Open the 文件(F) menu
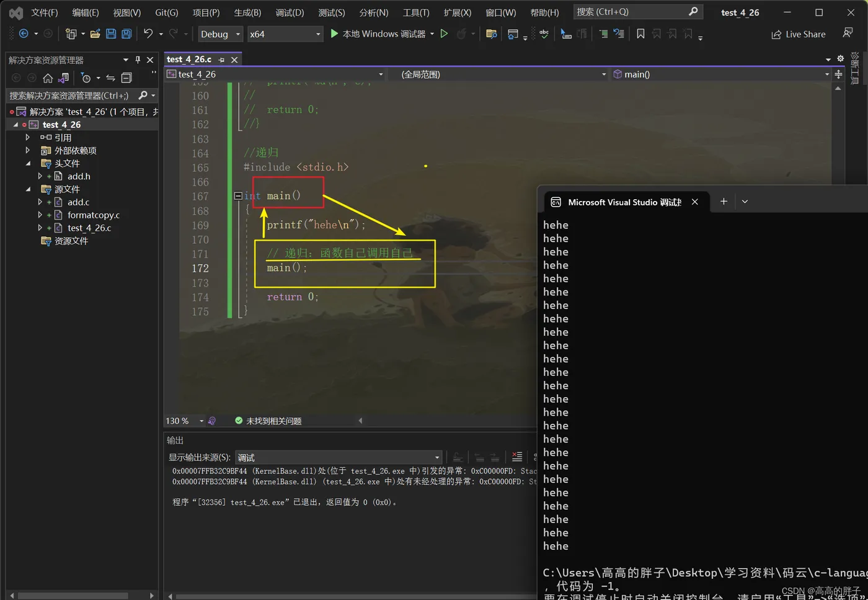 [x=44, y=12]
